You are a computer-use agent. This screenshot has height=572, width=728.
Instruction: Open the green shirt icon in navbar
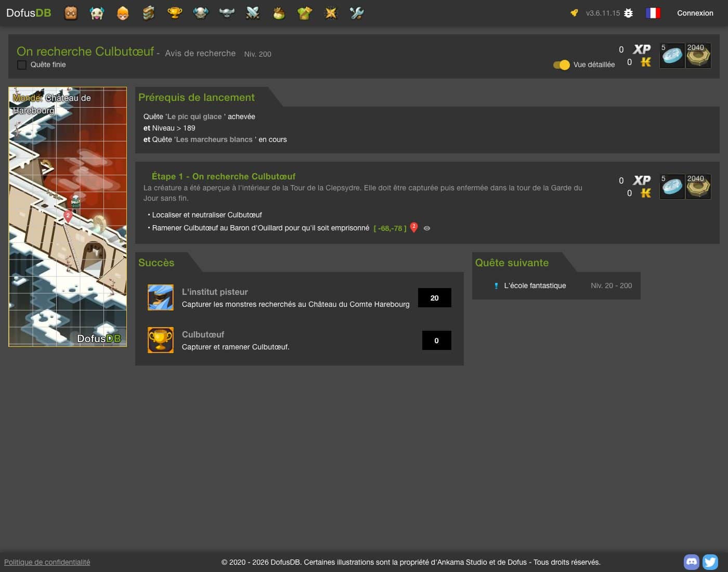click(x=305, y=13)
